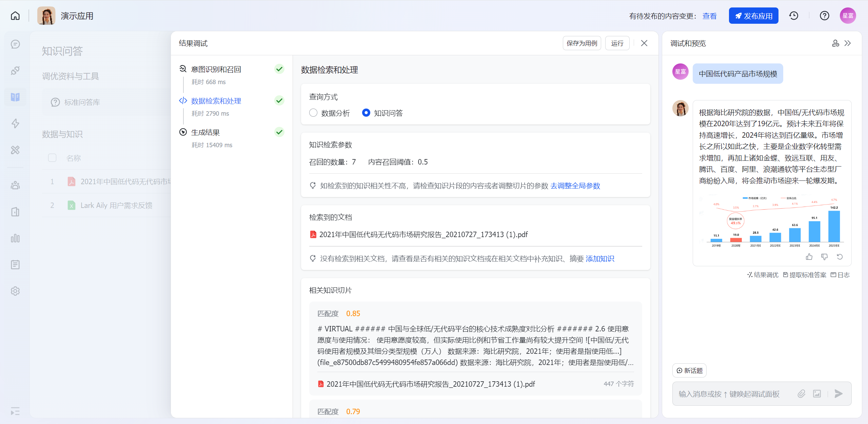Click the attachment paperclip icon
Screen dimensions: 868x424
801,393
